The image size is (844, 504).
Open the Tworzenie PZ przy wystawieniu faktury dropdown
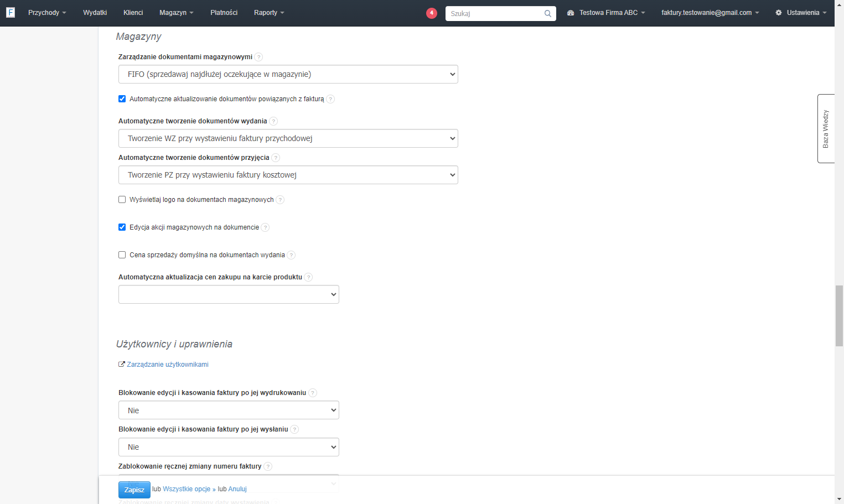(x=288, y=175)
